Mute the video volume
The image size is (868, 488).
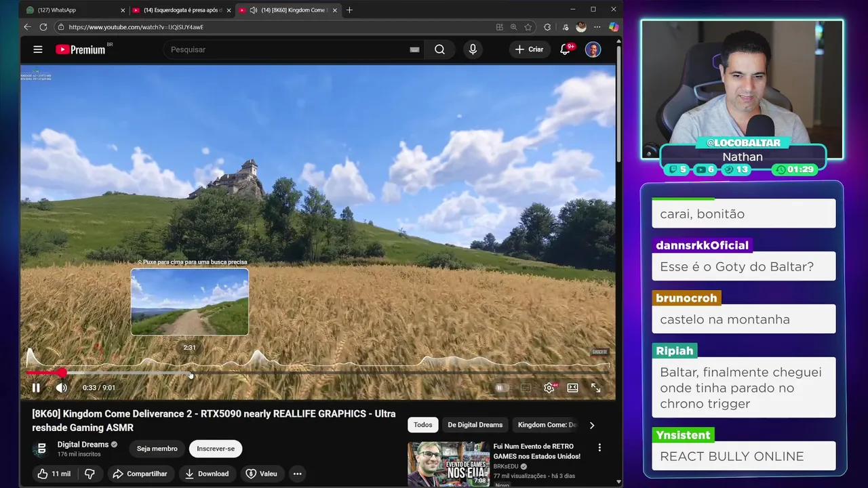click(61, 388)
